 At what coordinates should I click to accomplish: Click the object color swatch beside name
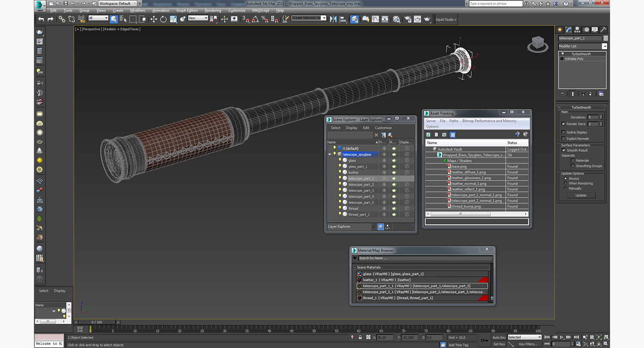tap(605, 38)
